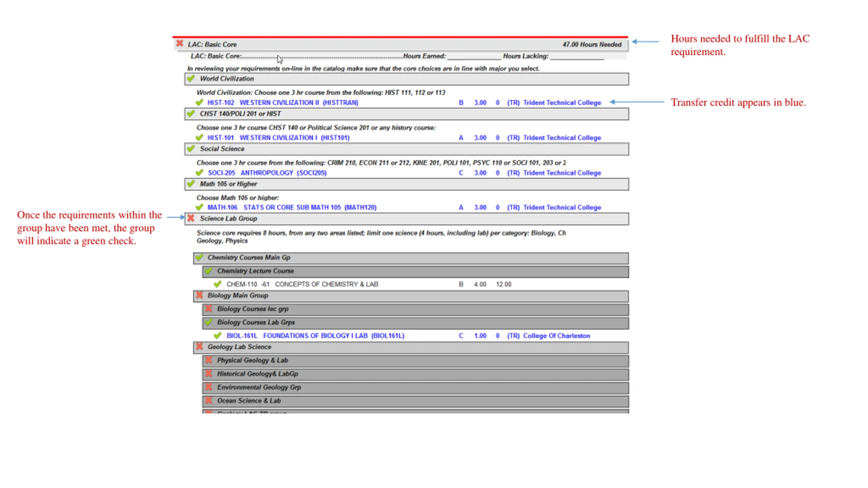868x488 pixels.
Task: Click the red X on Environmental Geology Grp
Action: pyautogui.click(x=209, y=387)
